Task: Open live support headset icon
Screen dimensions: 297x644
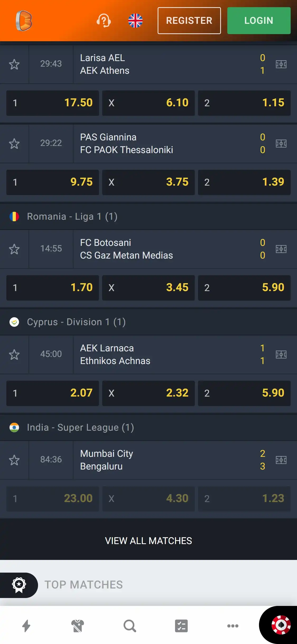Action: 103,21
